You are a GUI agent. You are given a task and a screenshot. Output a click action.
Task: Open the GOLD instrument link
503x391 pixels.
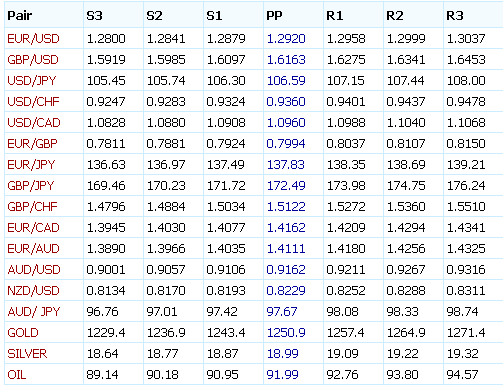click(23, 333)
